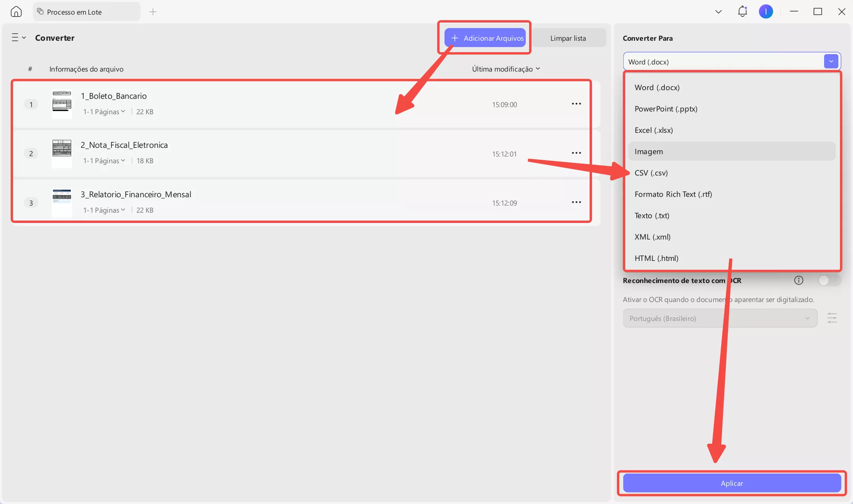Screen dimensions: 853x504
Task: Choose Imagem output format
Action: (x=732, y=151)
